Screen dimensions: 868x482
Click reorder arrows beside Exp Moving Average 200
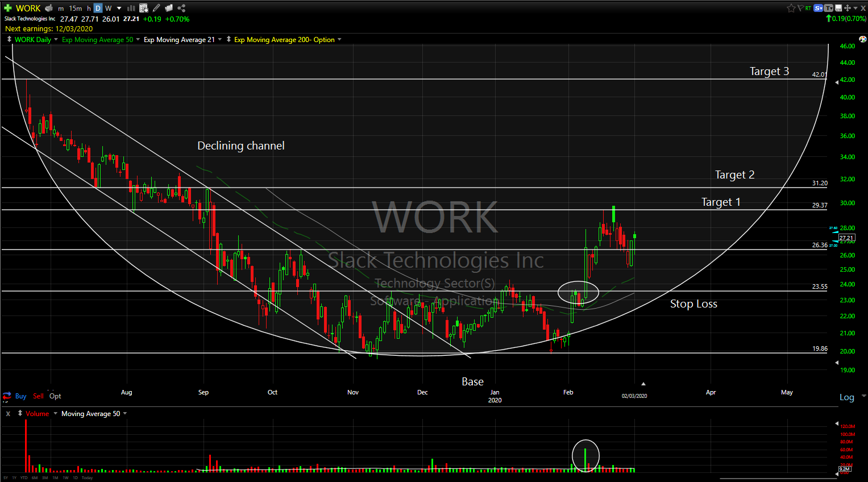coord(229,39)
